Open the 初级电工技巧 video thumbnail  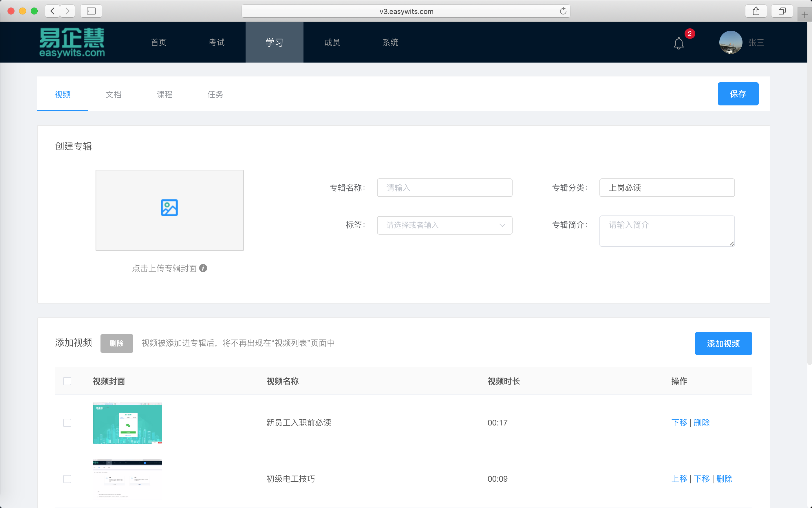tap(127, 479)
